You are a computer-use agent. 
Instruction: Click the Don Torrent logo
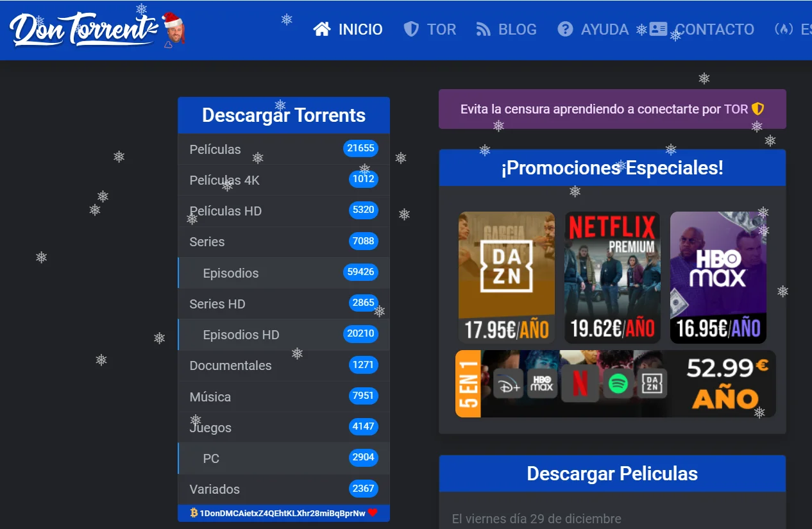pos(97,29)
